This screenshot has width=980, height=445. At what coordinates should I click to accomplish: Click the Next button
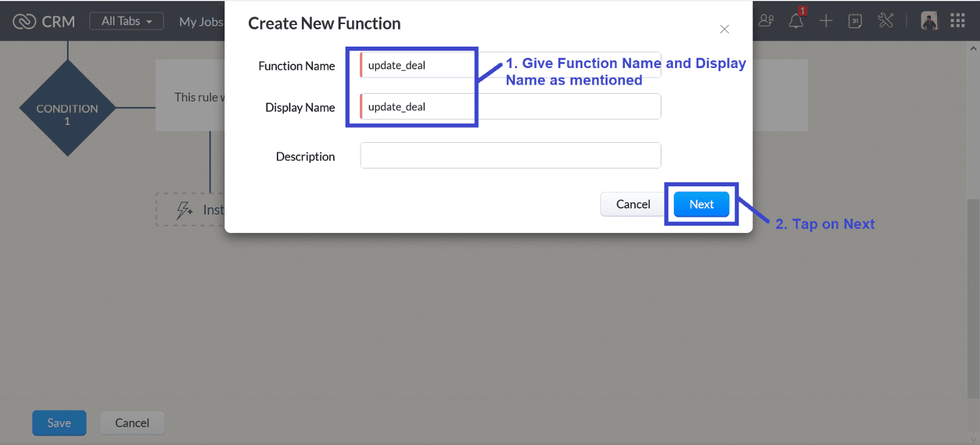pyautogui.click(x=701, y=204)
